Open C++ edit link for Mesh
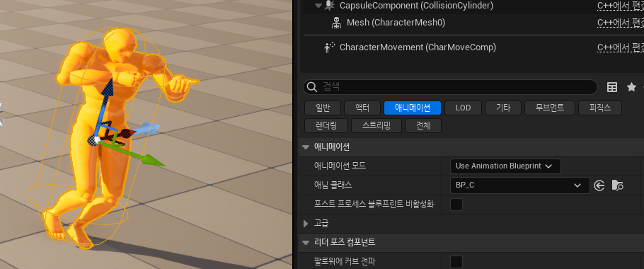This screenshot has height=269, width=644. 620,22
